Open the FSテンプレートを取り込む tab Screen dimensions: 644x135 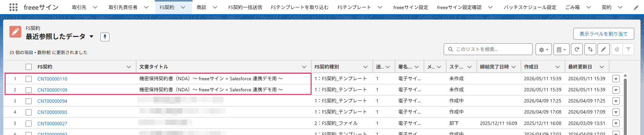pos(300,7)
